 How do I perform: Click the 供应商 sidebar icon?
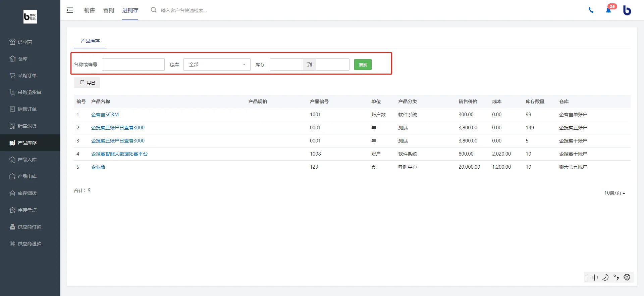(x=12, y=42)
